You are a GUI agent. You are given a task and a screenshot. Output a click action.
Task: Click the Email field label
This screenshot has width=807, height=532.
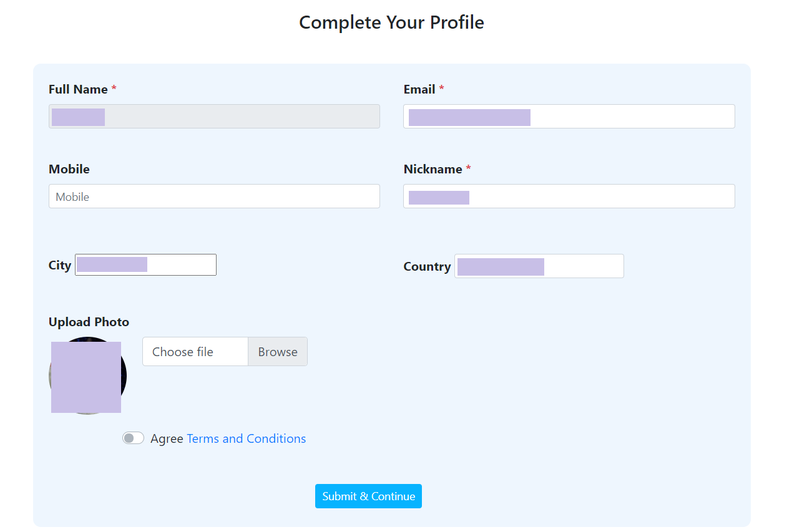point(419,89)
